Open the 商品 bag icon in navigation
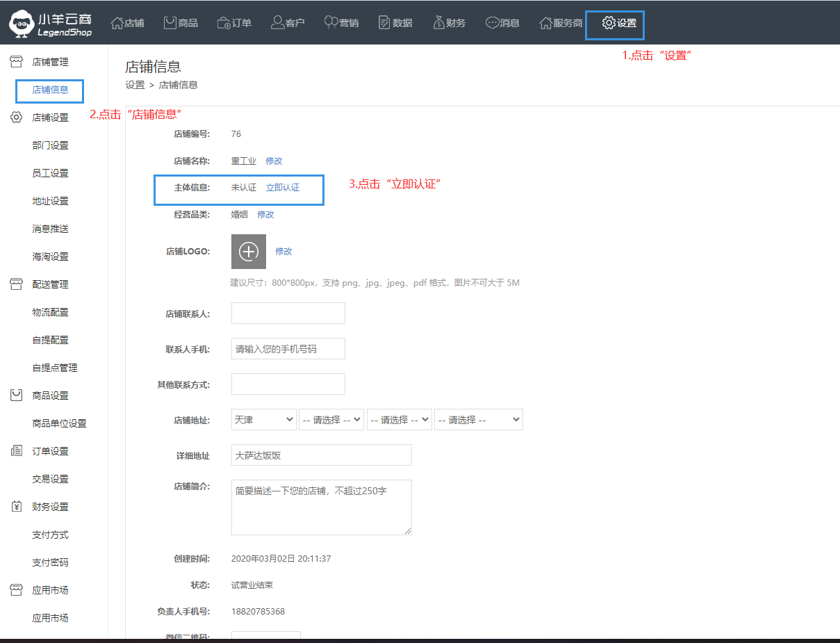 tap(170, 23)
